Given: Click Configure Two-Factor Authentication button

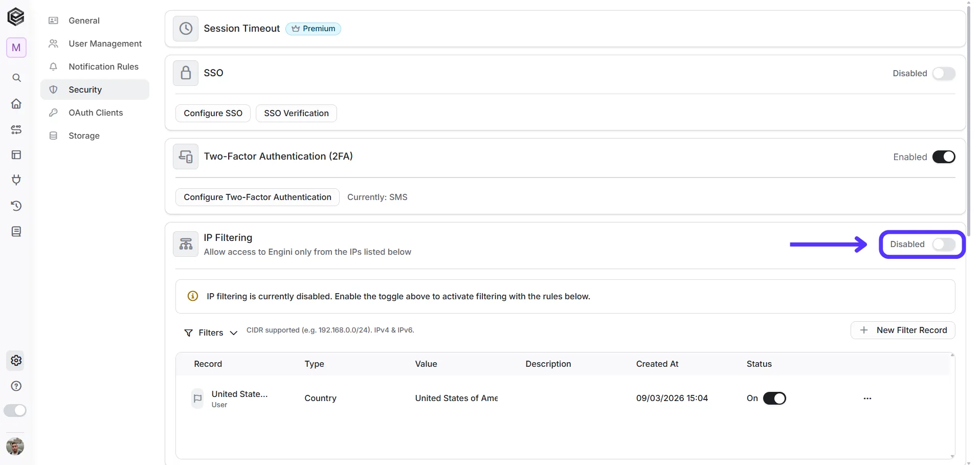Looking at the screenshot, I should pyautogui.click(x=257, y=197).
